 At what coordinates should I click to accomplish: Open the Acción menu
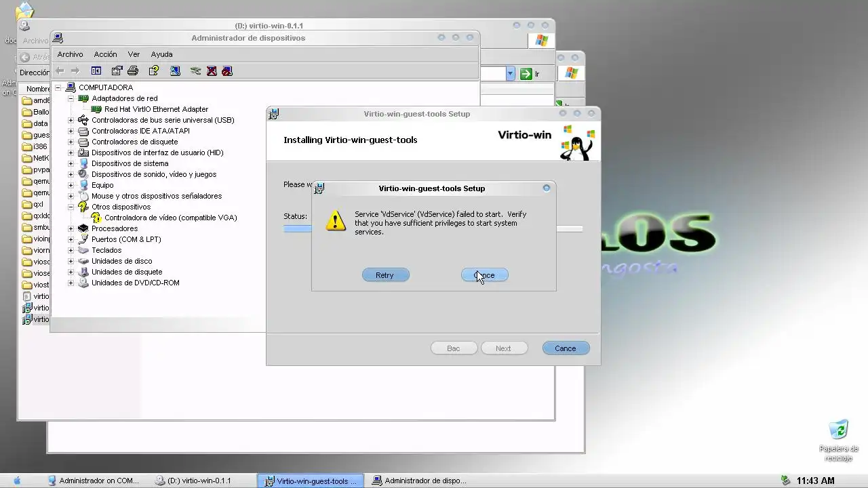click(x=105, y=54)
